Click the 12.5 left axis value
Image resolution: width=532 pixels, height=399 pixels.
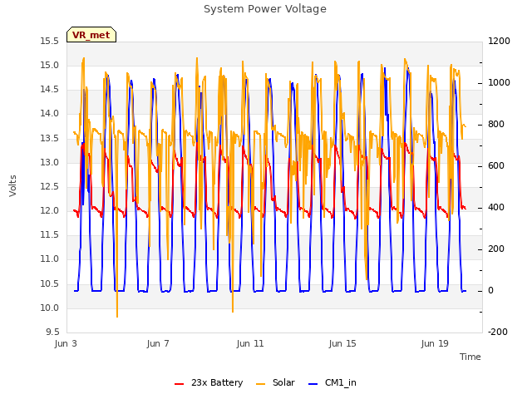[50, 186]
